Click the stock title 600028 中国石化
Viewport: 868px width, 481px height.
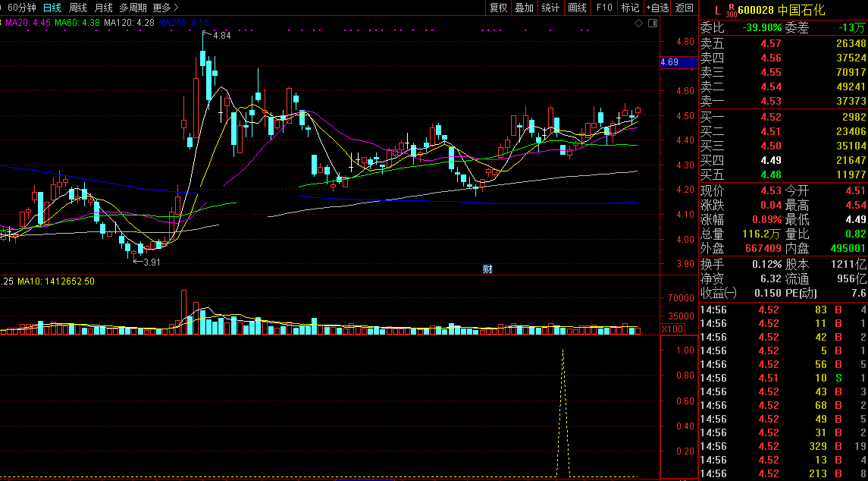coord(782,10)
